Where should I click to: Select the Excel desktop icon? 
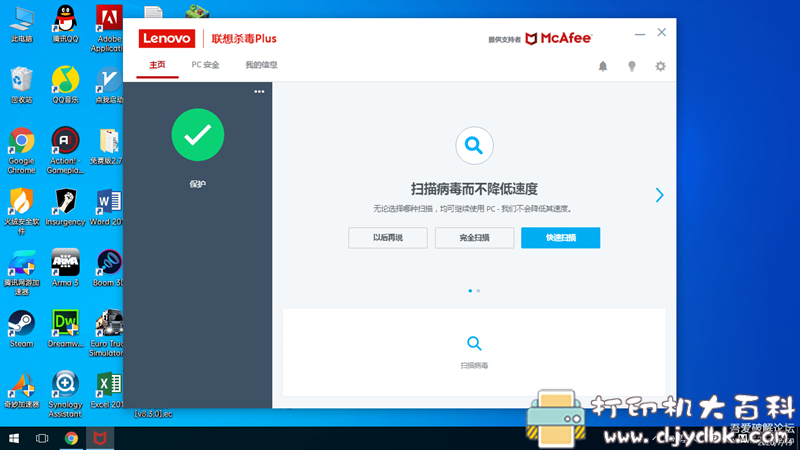108,390
